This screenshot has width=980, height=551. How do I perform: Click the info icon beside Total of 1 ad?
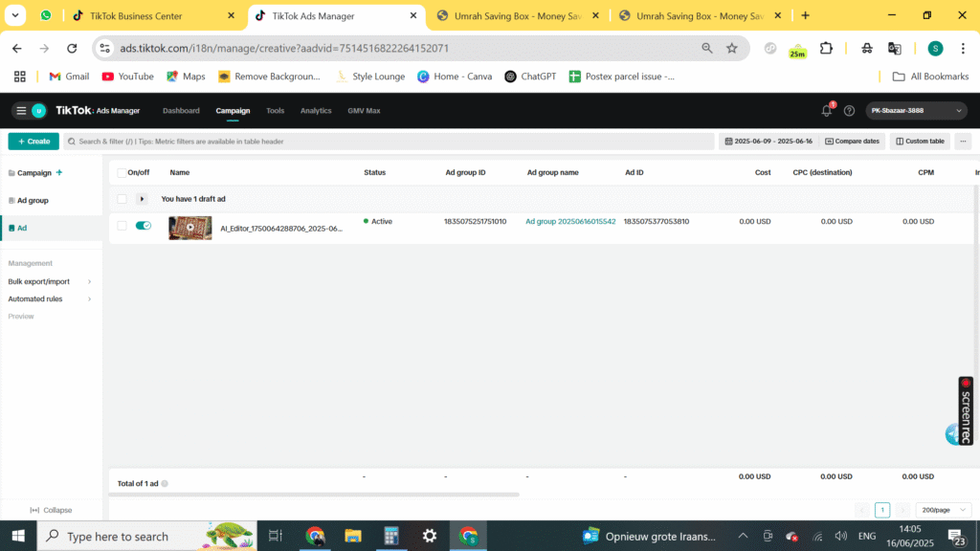pyautogui.click(x=165, y=484)
